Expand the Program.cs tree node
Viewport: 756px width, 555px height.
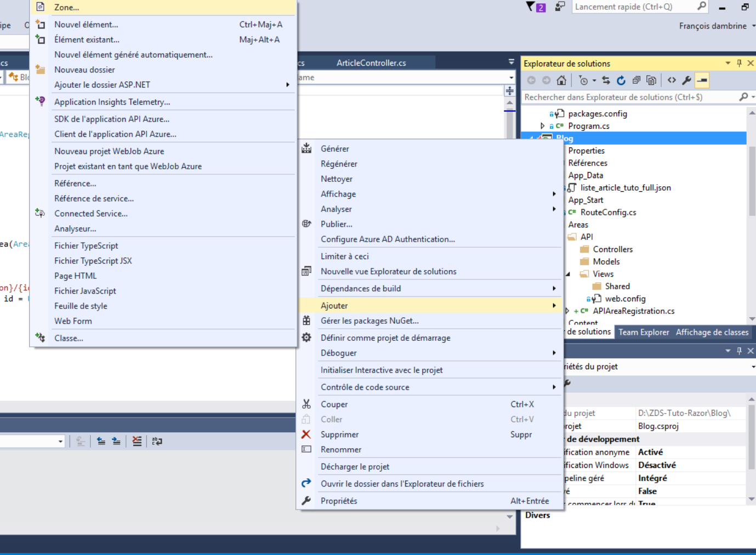543,126
